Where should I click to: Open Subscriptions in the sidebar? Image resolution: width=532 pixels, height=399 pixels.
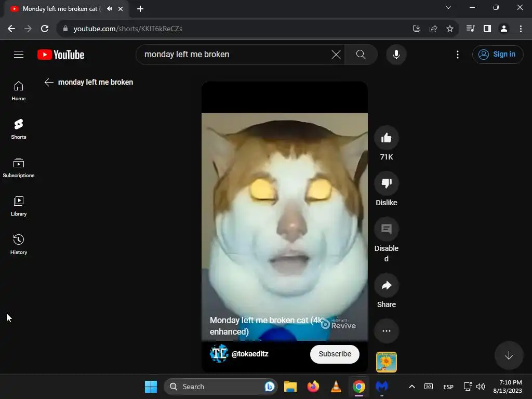click(x=19, y=168)
